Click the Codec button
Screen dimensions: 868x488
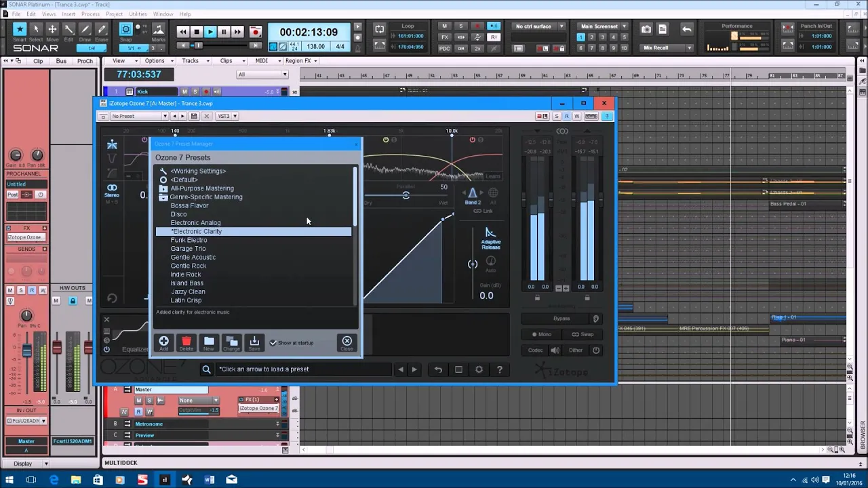click(x=536, y=350)
